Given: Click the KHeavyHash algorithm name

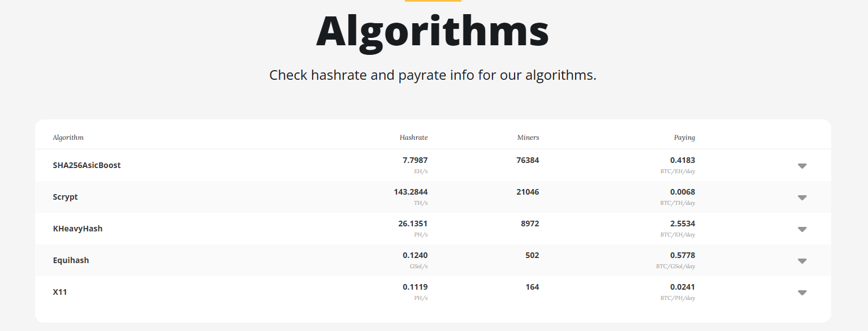Looking at the screenshot, I should (x=77, y=229).
